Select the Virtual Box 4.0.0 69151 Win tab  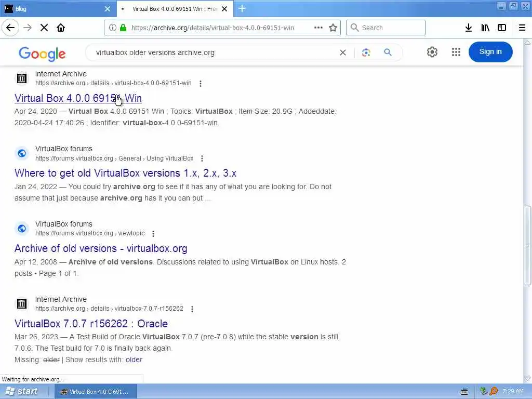175,9
